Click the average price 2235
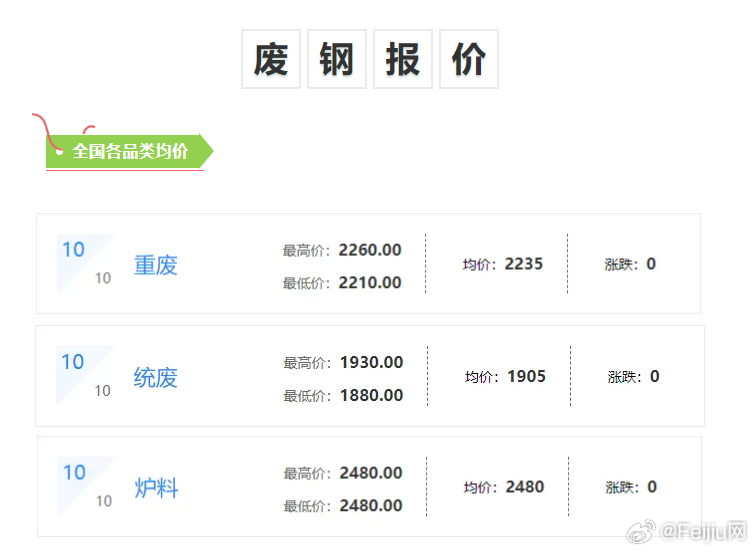This screenshot has width=755, height=552. pyautogui.click(x=523, y=264)
